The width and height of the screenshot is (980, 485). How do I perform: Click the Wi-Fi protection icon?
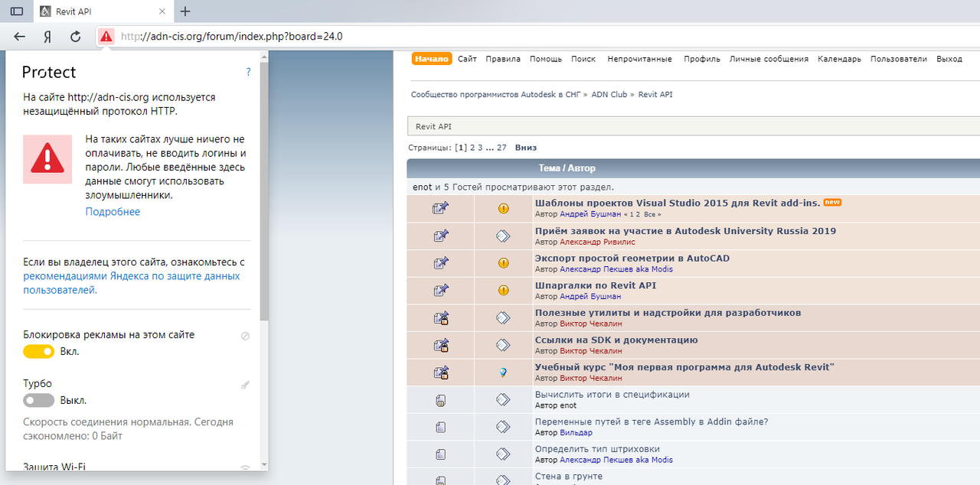245,467
